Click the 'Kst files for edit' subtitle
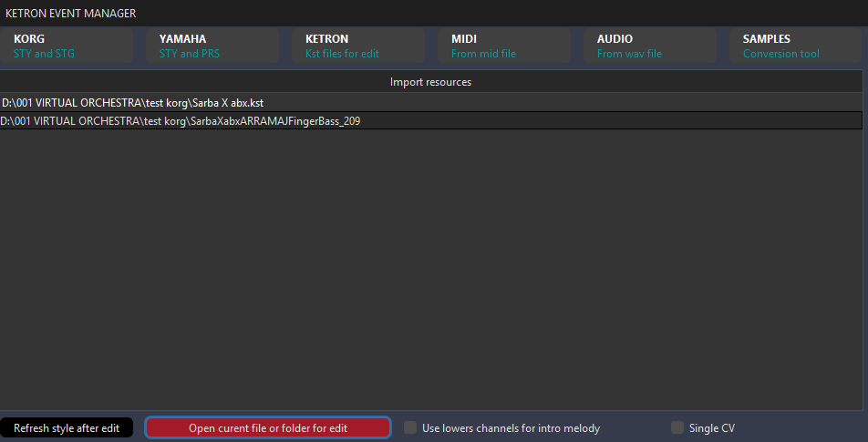The image size is (868, 442). pos(342,54)
